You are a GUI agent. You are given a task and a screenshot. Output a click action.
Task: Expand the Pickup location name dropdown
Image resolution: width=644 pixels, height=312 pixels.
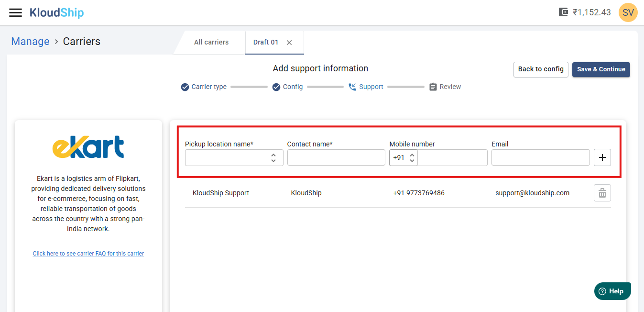(234, 157)
